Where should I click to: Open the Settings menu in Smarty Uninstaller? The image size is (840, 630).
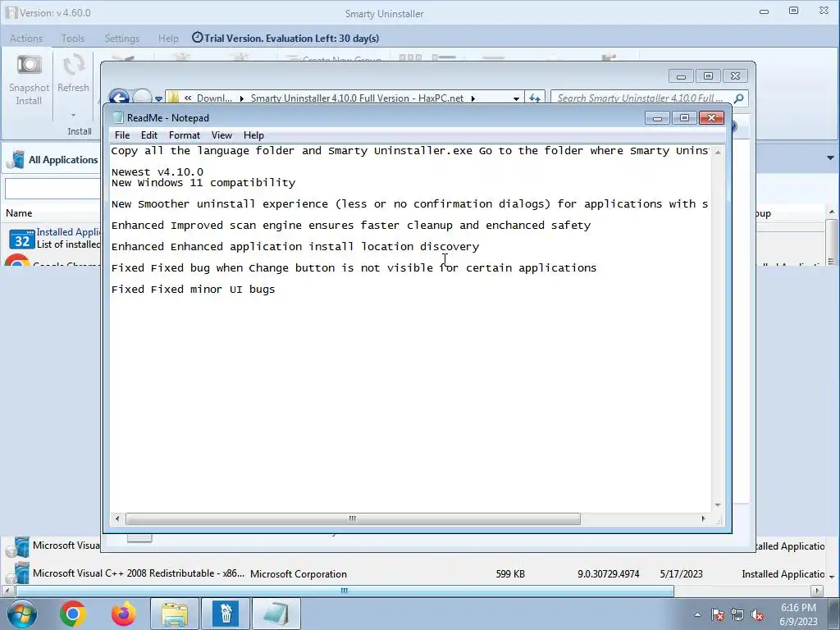(x=122, y=39)
